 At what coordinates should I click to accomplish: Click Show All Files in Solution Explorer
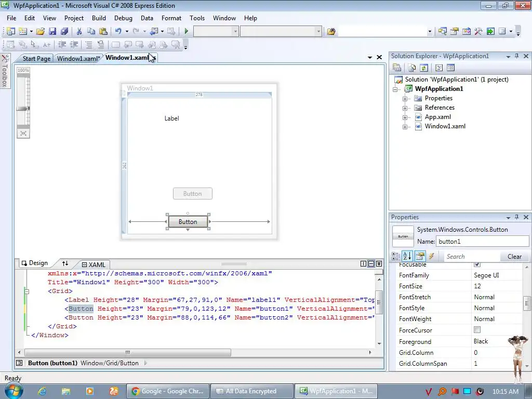pos(411,68)
